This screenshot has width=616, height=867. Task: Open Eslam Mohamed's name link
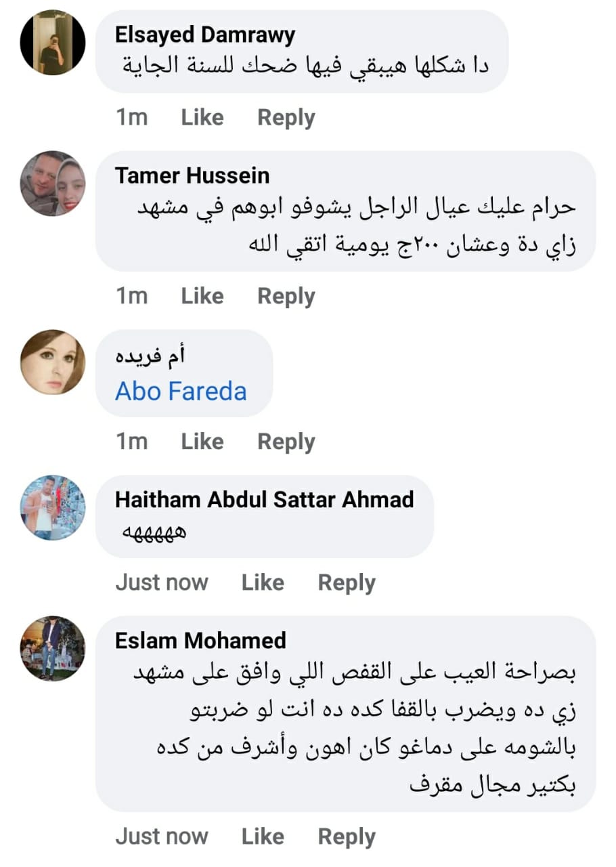pos(200,641)
